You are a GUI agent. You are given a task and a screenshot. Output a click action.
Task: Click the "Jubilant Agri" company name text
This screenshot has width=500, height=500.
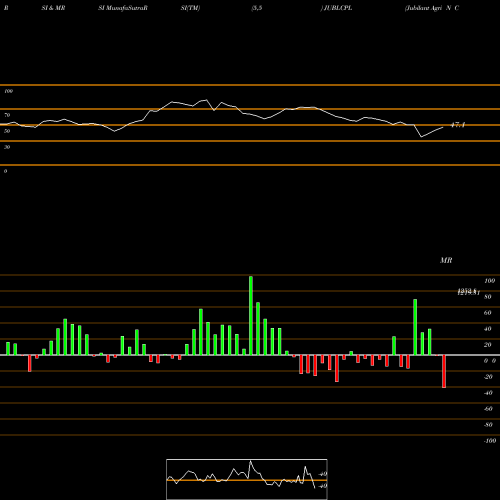[423, 8]
